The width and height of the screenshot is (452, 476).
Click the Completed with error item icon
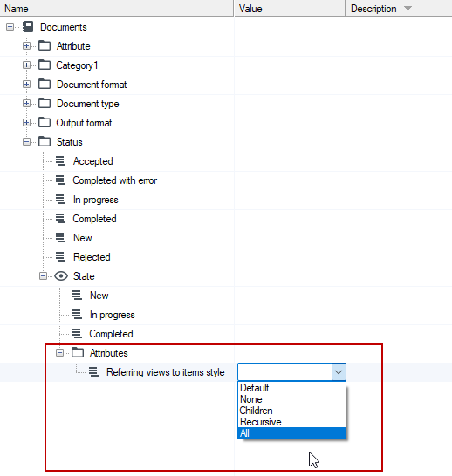(x=60, y=180)
